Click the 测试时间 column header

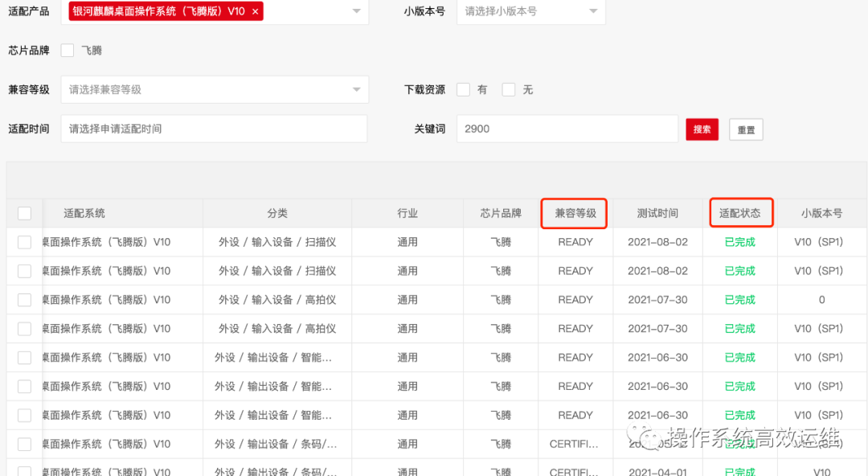[x=657, y=213]
